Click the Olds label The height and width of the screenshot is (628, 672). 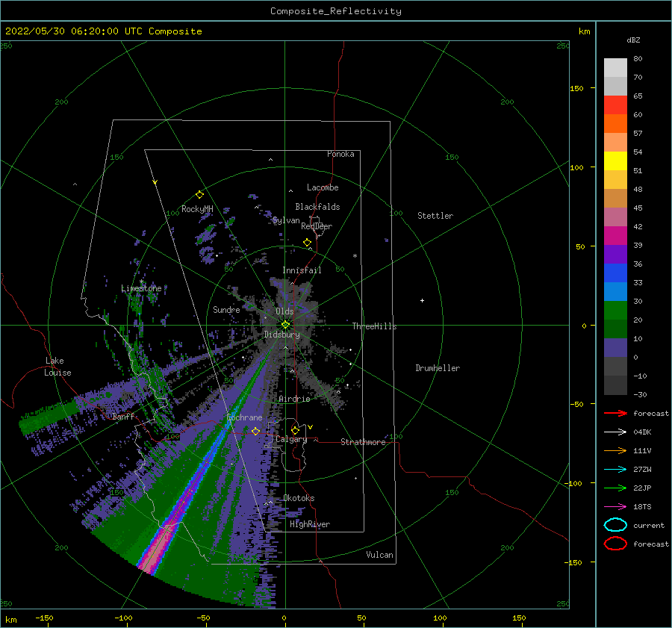click(x=284, y=311)
